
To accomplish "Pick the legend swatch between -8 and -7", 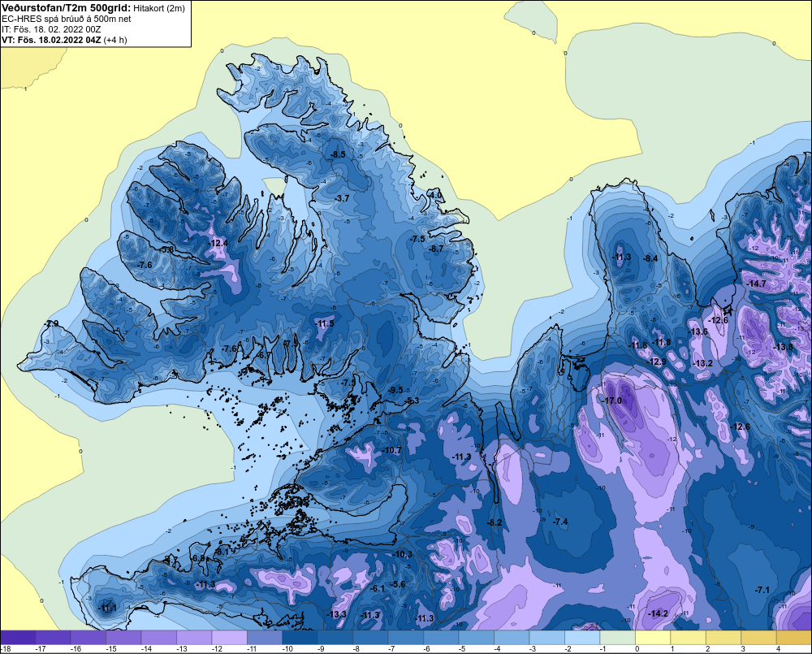I will 370,637.
